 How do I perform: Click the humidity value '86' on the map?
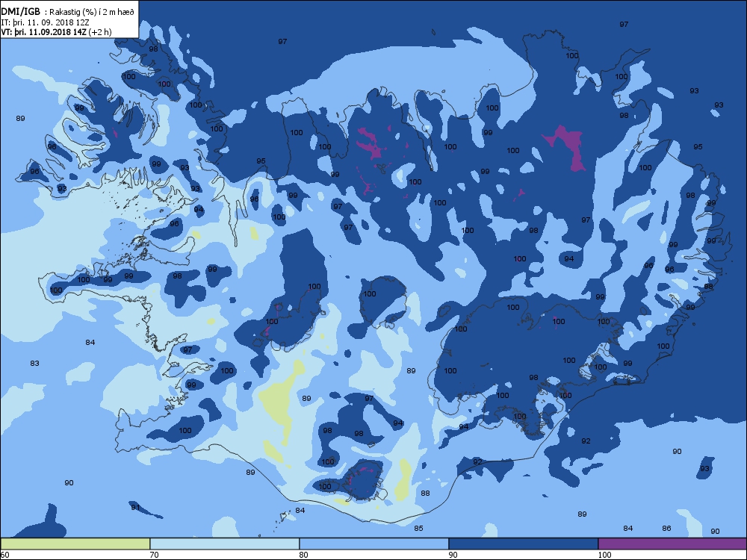[666, 528]
